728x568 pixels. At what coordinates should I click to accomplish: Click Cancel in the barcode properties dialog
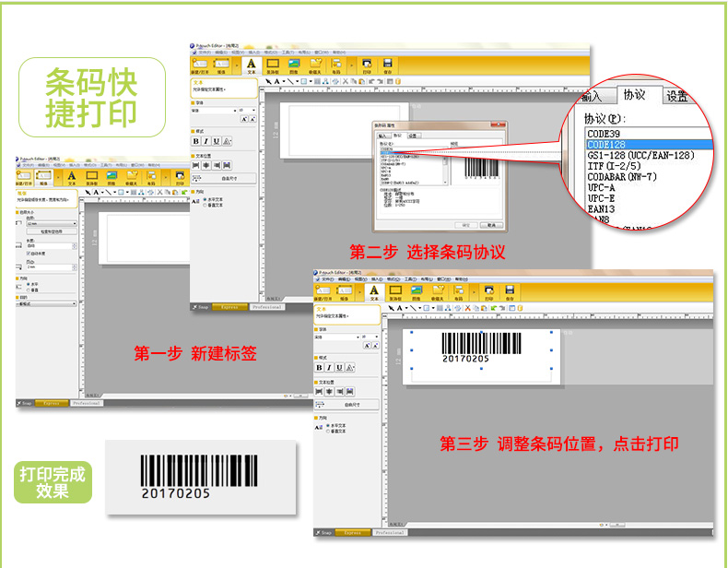click(x=491, y=225)
